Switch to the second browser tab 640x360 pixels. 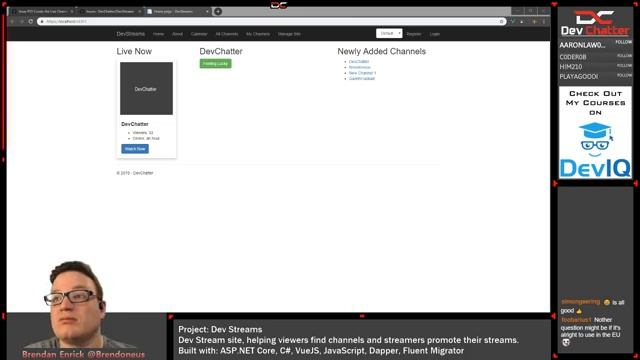(110, 11)
